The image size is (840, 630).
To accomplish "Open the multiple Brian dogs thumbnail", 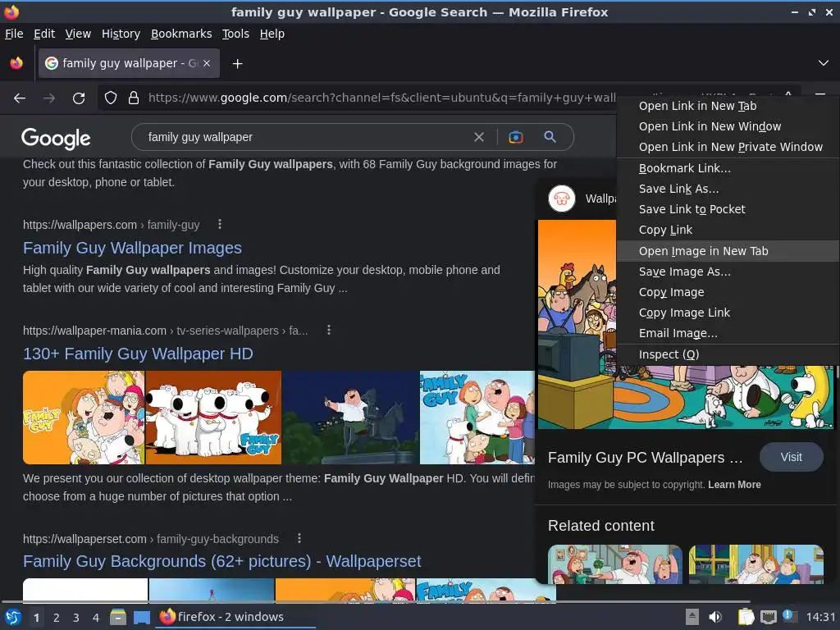I will point(213,418).
